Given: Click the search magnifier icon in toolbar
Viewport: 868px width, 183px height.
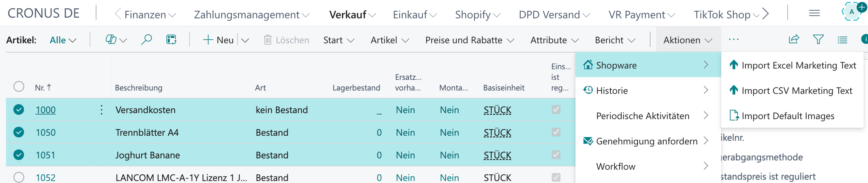Looking at the screenshot, I should pyautogui.click(x=146, y=39).
